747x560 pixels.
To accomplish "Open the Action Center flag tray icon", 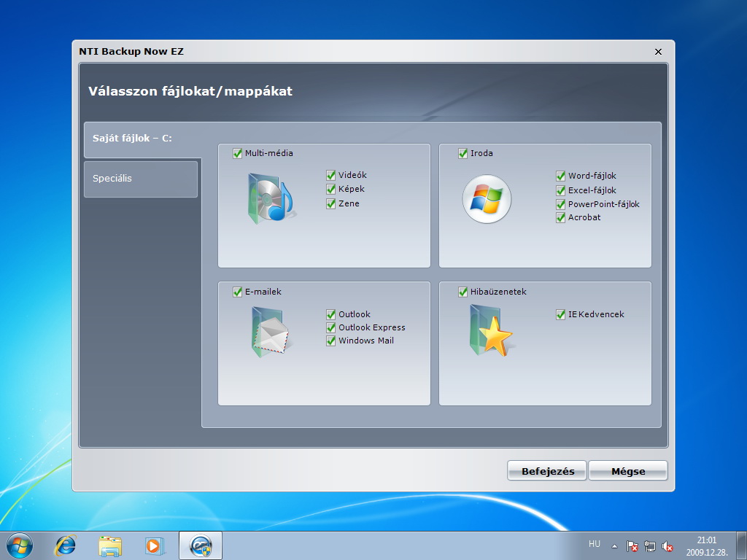I will tap(632, 546).
